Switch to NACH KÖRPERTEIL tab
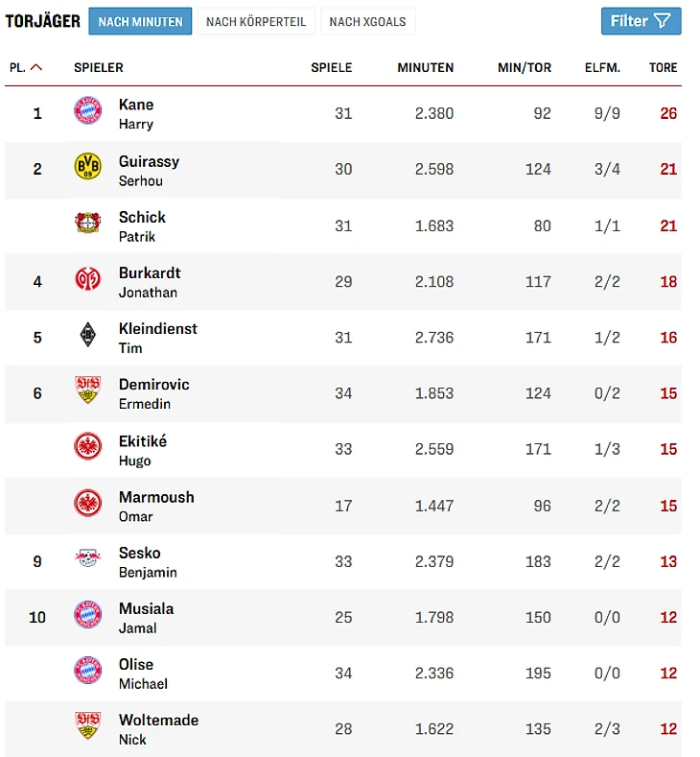700x757 pixels. pyautogui.click(x=256, y=21)
